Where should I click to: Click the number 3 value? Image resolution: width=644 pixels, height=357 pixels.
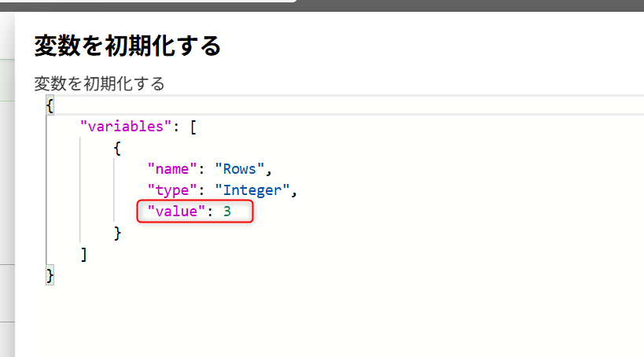click(x=227, y=212)
